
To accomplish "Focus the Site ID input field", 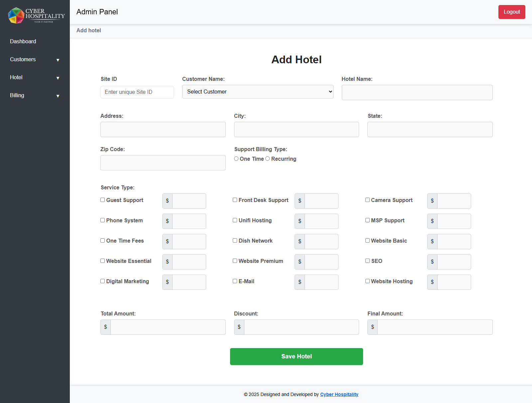I will coord(137,92).
